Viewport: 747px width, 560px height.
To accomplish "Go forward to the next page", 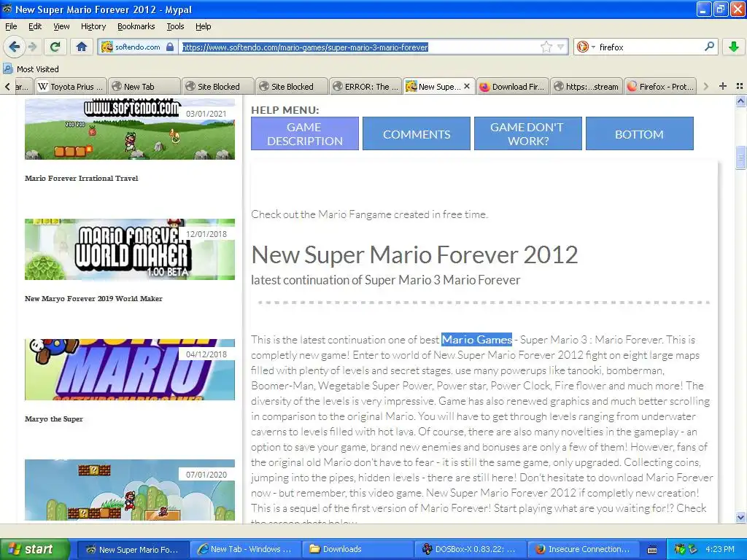I will point(32,47).
